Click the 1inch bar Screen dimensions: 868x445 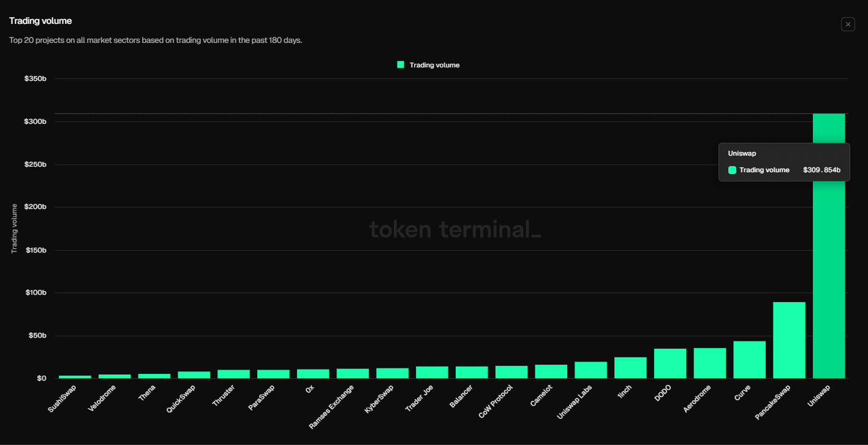[x=630, y=367]
